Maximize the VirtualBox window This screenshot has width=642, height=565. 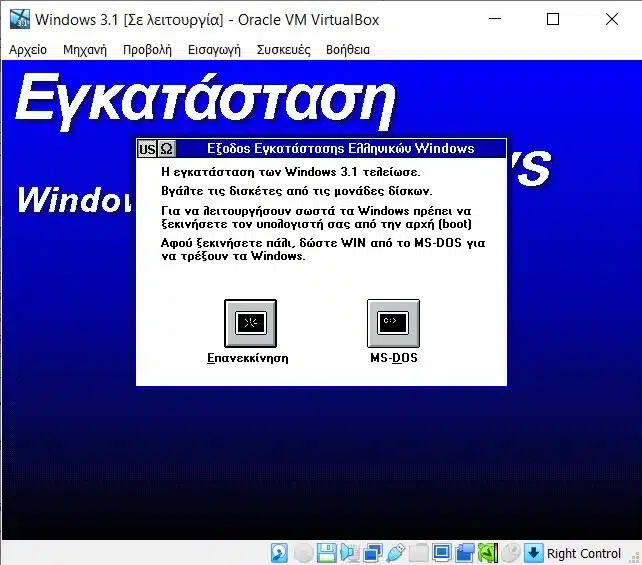pyautogui.click(x=553, y=19)
